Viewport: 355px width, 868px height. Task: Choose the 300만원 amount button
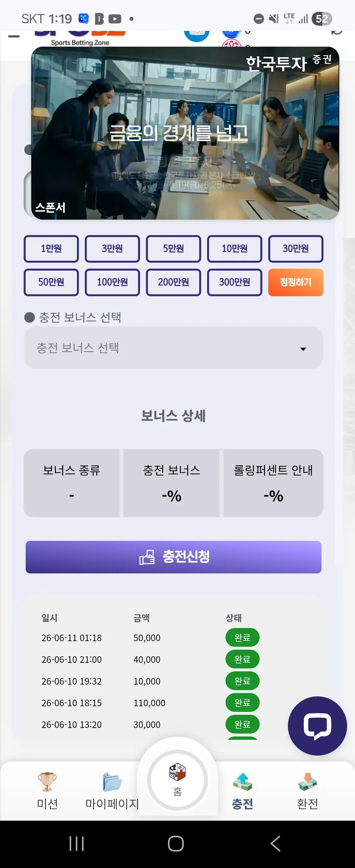tap(234, 282)
